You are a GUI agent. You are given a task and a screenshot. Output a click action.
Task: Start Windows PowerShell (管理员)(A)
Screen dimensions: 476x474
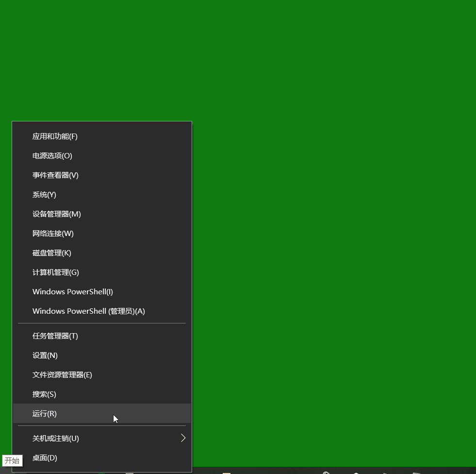tap(102, 311)
